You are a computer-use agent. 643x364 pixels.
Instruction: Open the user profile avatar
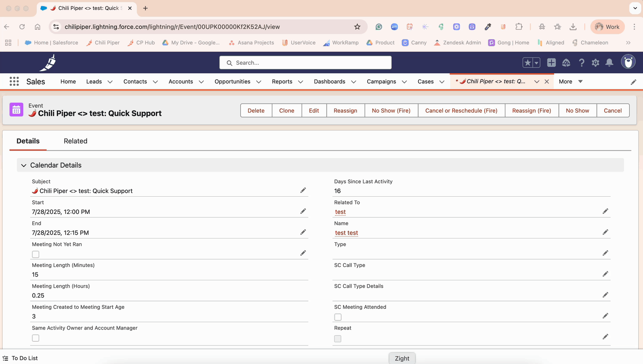(x=628, y=62)
